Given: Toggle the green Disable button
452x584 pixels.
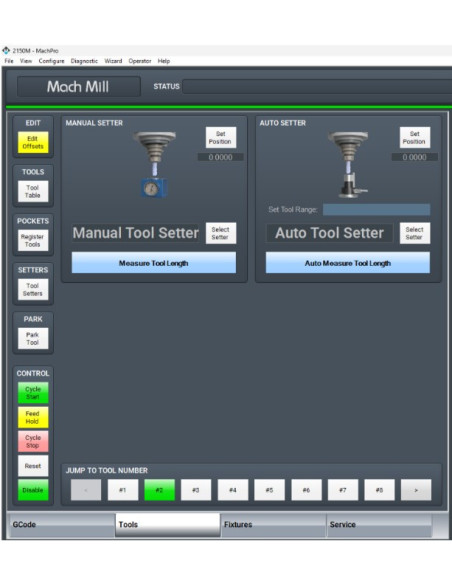Looking at the screenshot, I should coord(33,490).
